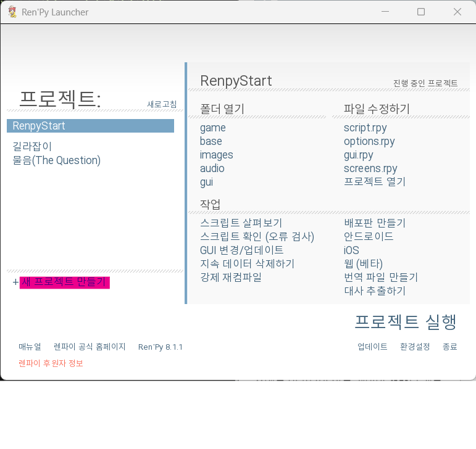Open 렌파이 공식 홈페이지 link
Image resolution: width=476 pixels, height=449 pixels.
click(x=90, y=347)
